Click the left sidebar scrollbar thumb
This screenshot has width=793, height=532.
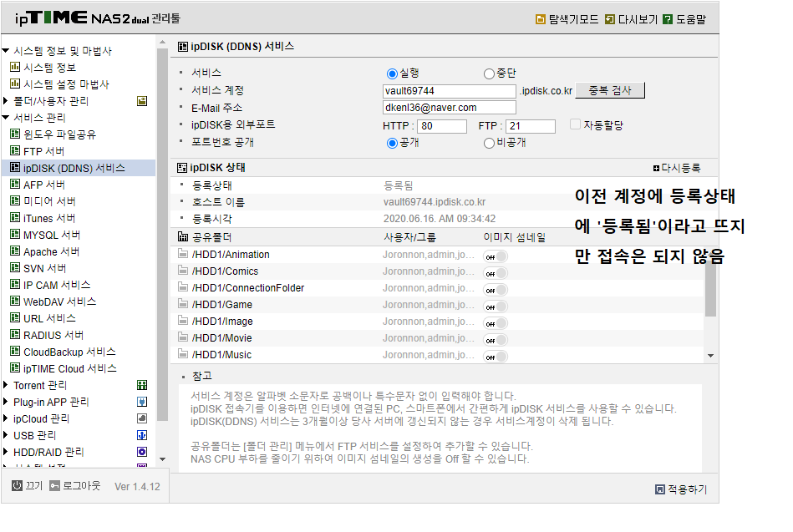pyautogui.click(x=162, y=235)
